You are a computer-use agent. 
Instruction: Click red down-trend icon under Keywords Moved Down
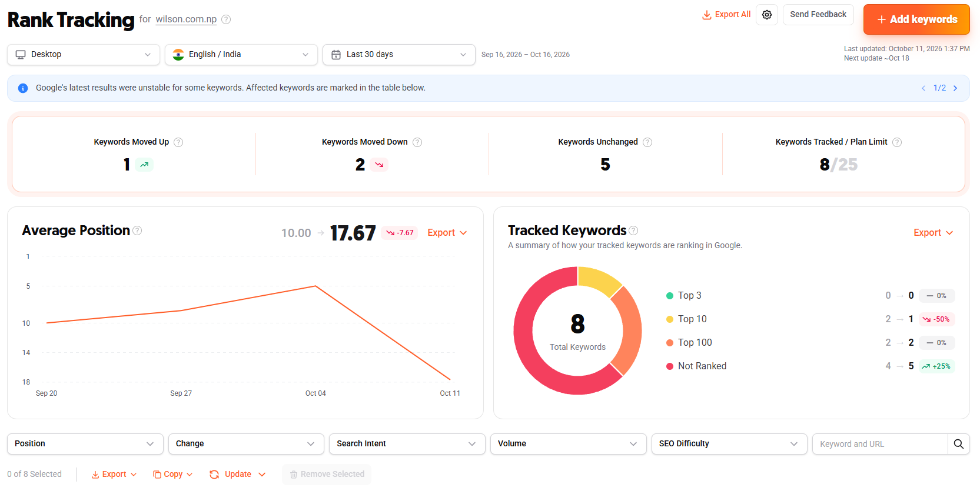(379, 165)
